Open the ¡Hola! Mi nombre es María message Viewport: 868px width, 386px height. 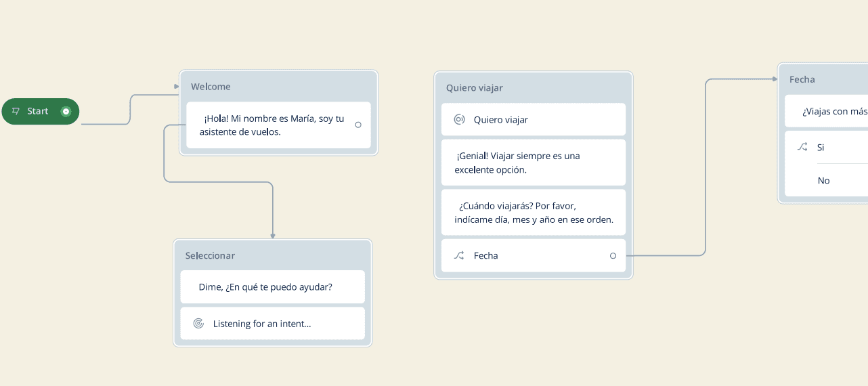click(278, 125)
